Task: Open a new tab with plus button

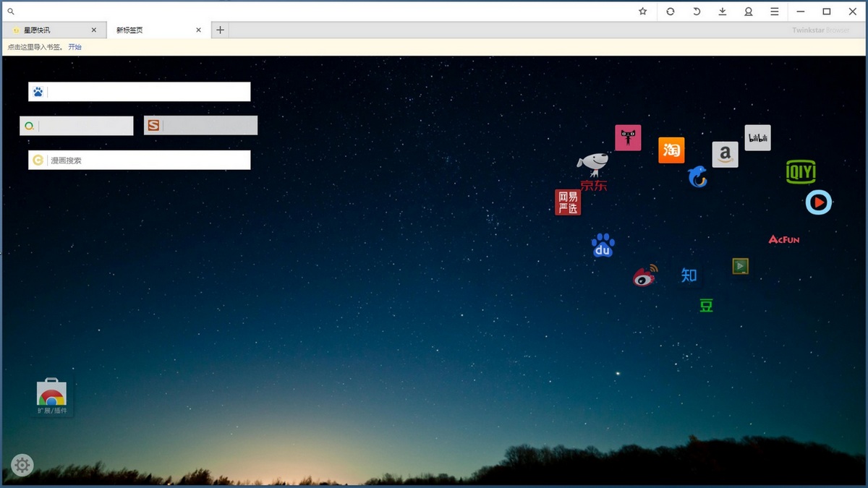Action: 221,30
